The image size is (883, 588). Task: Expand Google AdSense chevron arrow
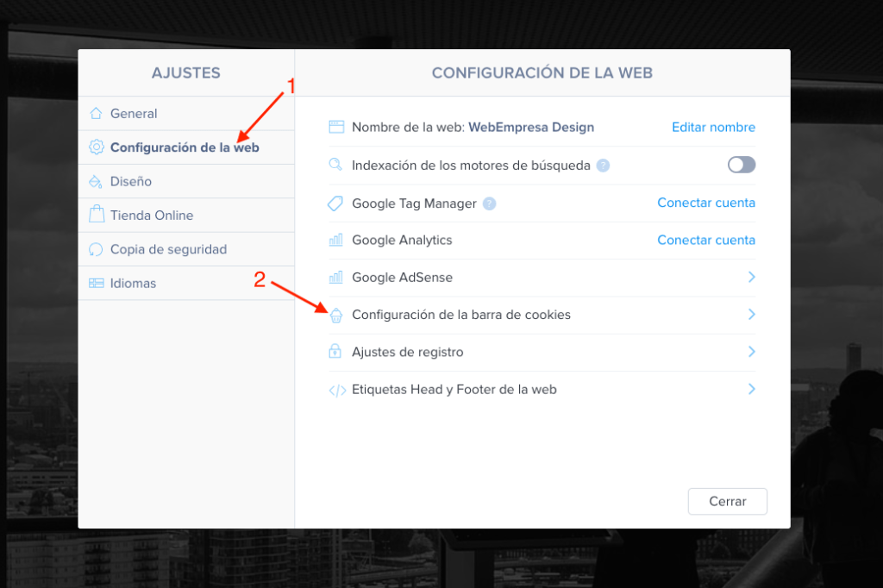coord(751,277)
